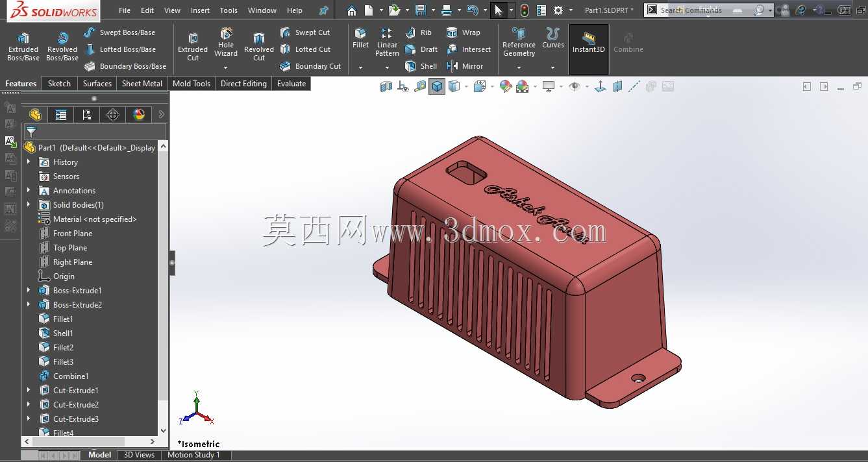Switch to the 3D Views tab

[139, 455]
